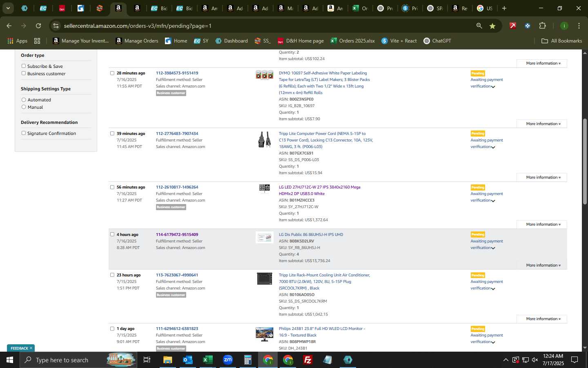Close the Feedback widget
The image size is (588, 368).
pyautogui.click(x=31, y=348)
